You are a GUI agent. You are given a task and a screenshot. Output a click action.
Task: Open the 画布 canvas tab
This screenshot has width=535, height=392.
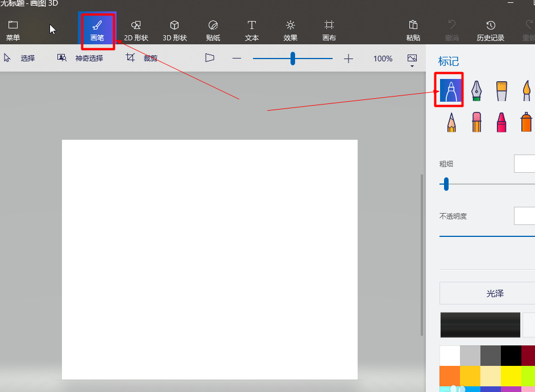[329, 31]
